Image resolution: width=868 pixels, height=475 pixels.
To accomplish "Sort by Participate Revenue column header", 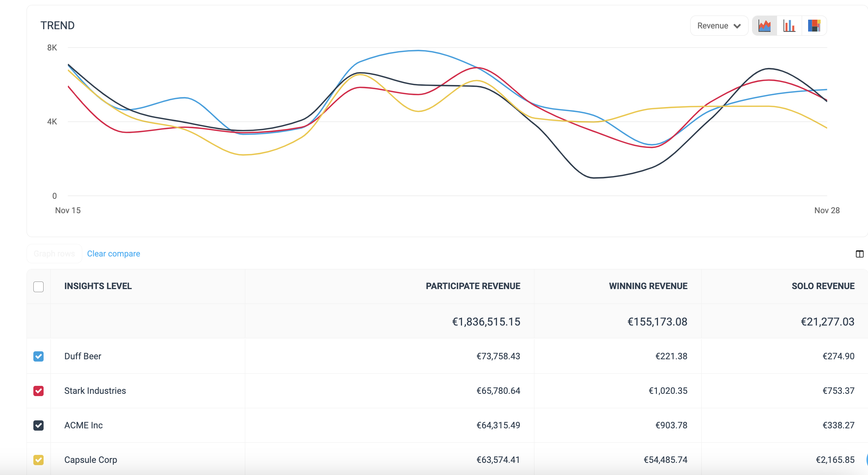I will pyautogui.click(x=473, y=286).
